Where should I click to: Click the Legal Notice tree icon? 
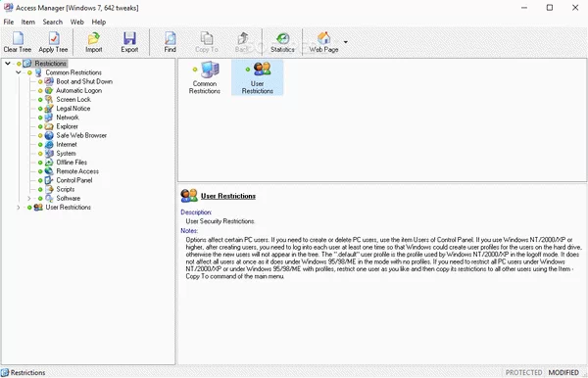pos(49,109)
